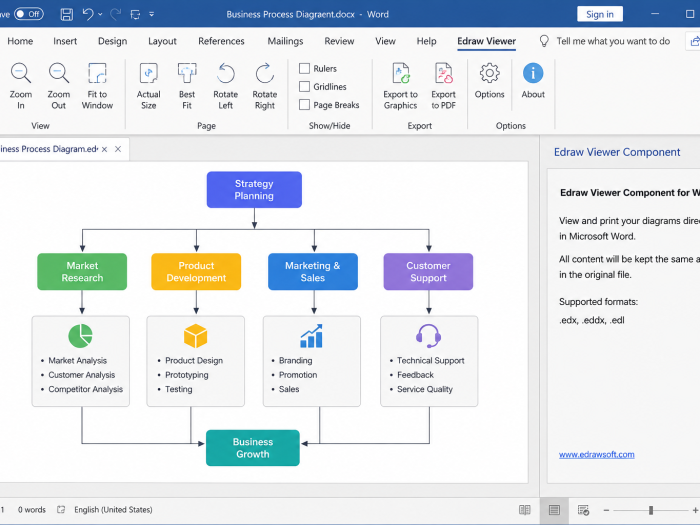Select the Market Research green box

[x=82, y=271]
